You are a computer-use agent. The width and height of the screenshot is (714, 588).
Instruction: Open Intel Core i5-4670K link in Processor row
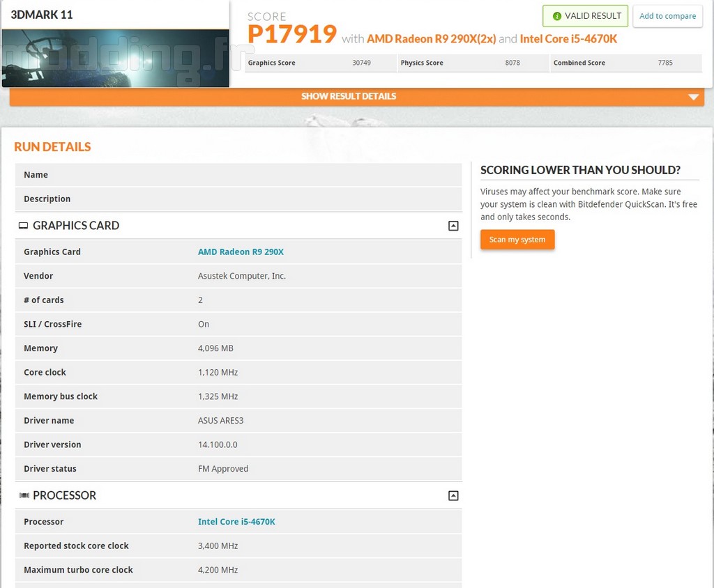[x=236, y=522]
